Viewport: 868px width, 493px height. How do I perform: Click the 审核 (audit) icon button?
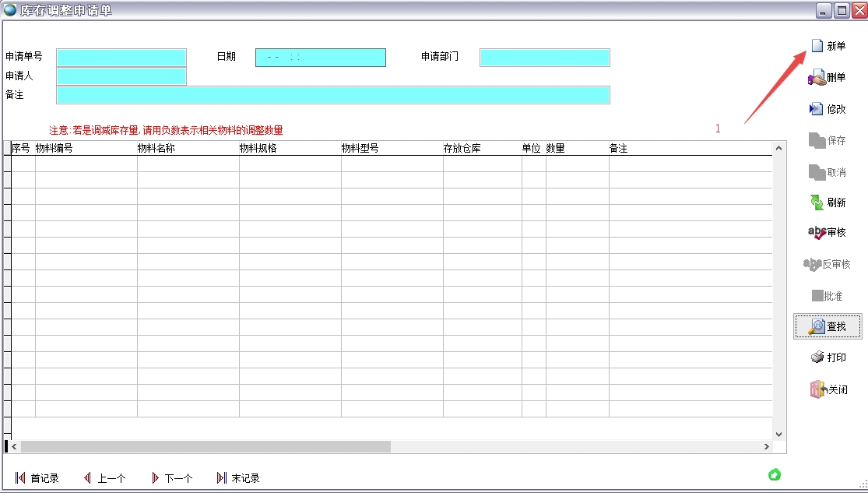point(817,233)
